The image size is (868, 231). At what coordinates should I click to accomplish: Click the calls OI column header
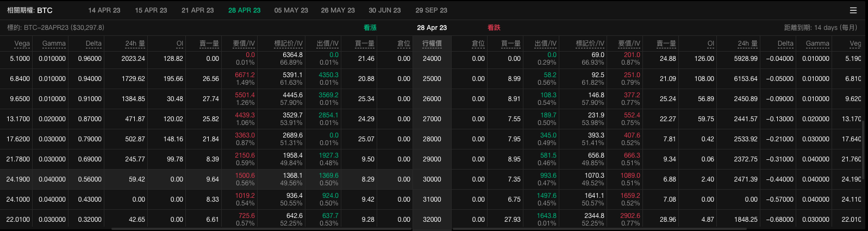[x=180, y=43]
